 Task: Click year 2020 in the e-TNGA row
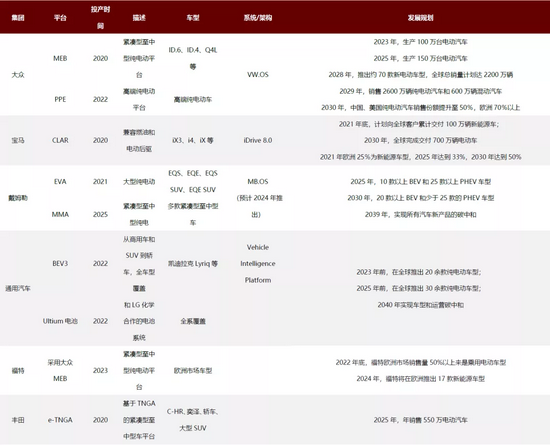coord(100,420)
